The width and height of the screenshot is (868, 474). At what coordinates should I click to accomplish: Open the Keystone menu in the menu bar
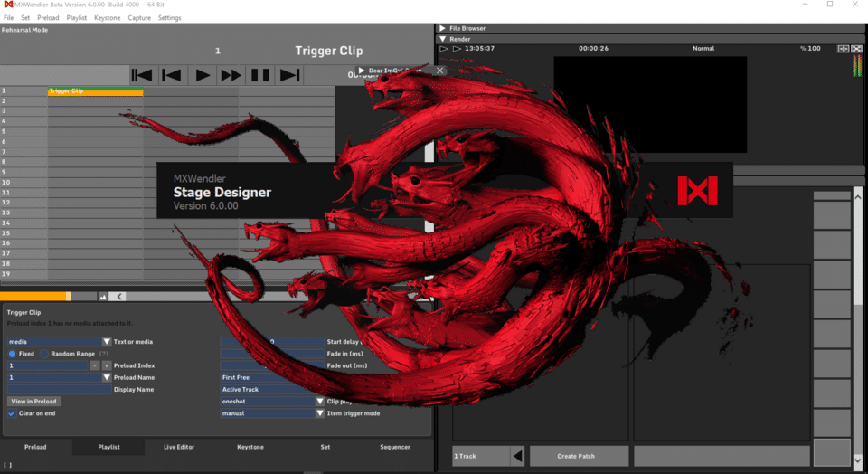click(x=107, y=17)
